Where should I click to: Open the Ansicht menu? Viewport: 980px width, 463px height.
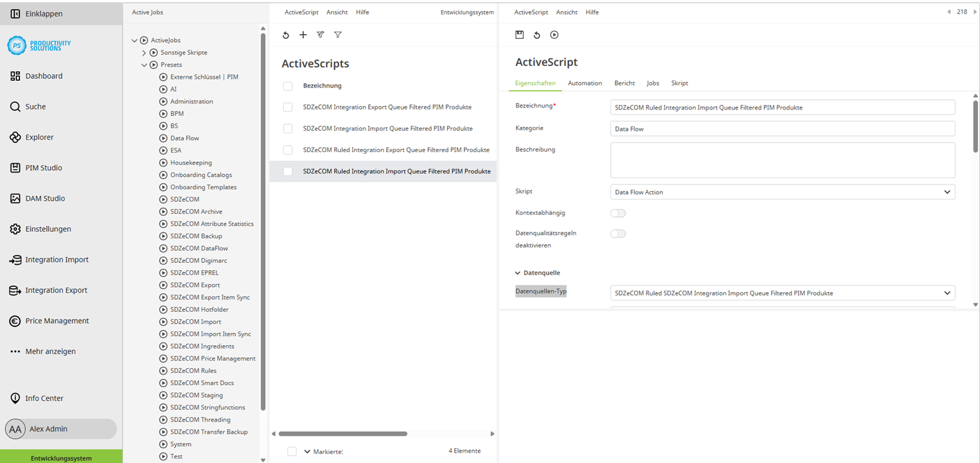click(x=566, y=12)
